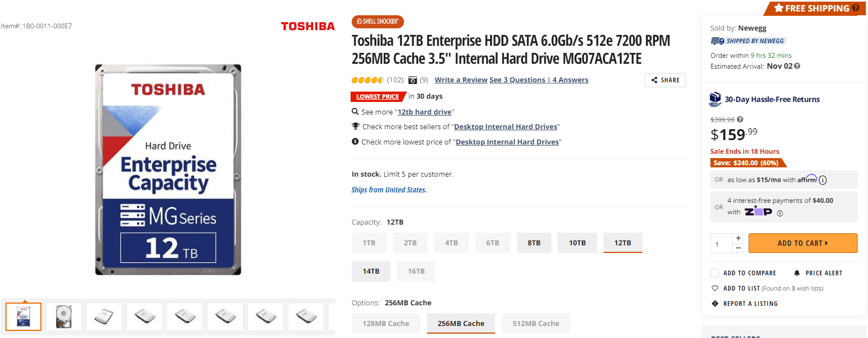Decrease quantity with the minus stepper
868x338 pixels.
738,248
